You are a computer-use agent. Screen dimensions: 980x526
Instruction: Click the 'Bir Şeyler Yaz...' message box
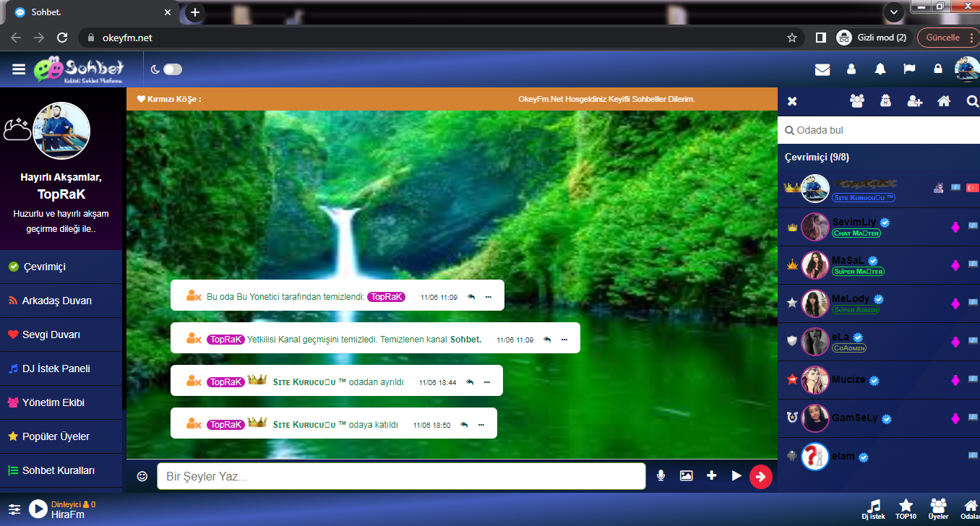click(401, 476)
